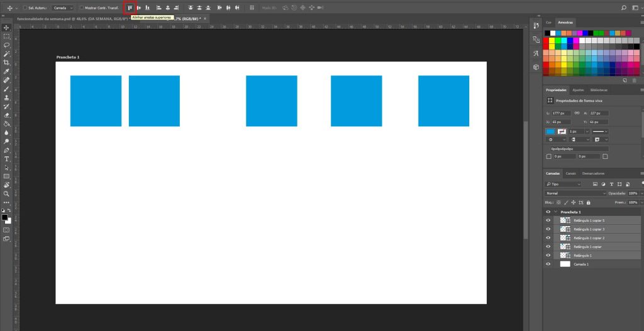Open the Character panel icon

pyautogui.click(x=536, y=53)
